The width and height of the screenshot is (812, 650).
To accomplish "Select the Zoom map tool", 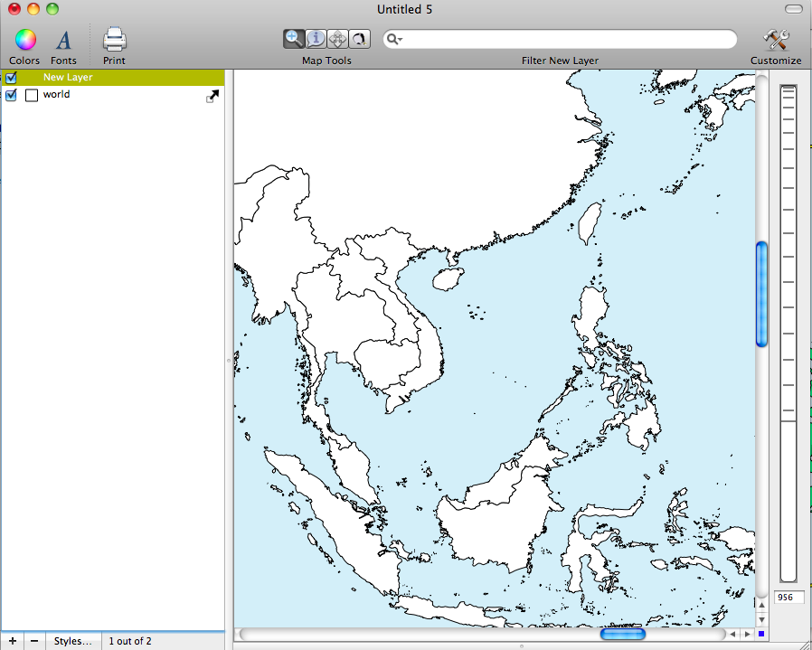I will tap(294, 39).
